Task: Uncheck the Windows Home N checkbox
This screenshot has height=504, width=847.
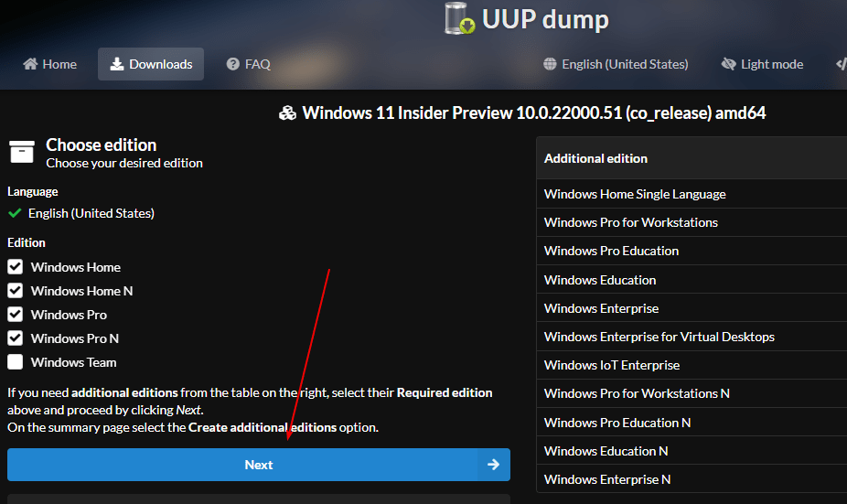Action: pos(16,291)
